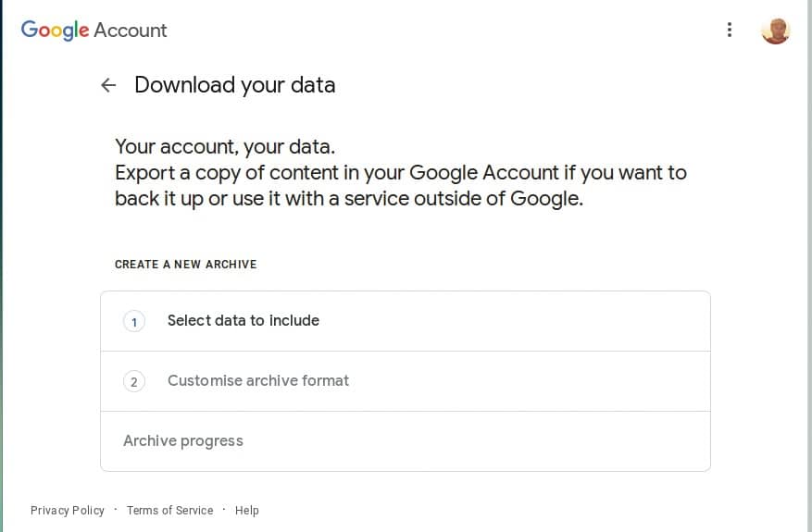Open the three-dot more options menu
Viewport: 812px width, 532px height.
pos(730,30)
